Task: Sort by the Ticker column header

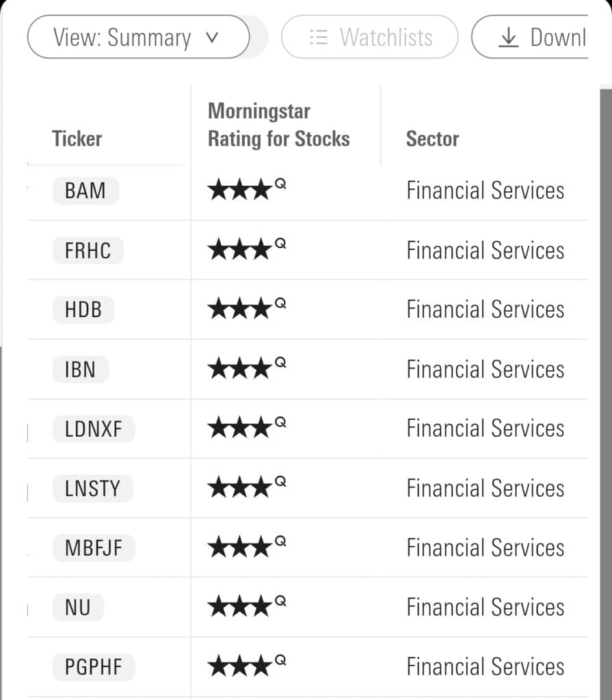Action: (x=77, y=138)
